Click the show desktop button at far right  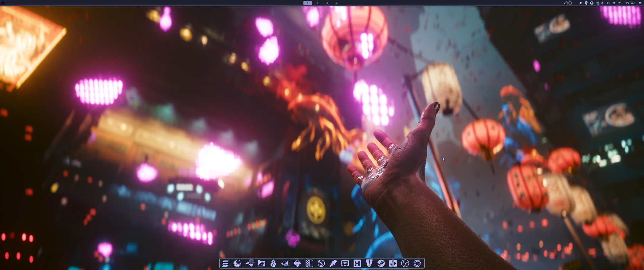point(640,3)
